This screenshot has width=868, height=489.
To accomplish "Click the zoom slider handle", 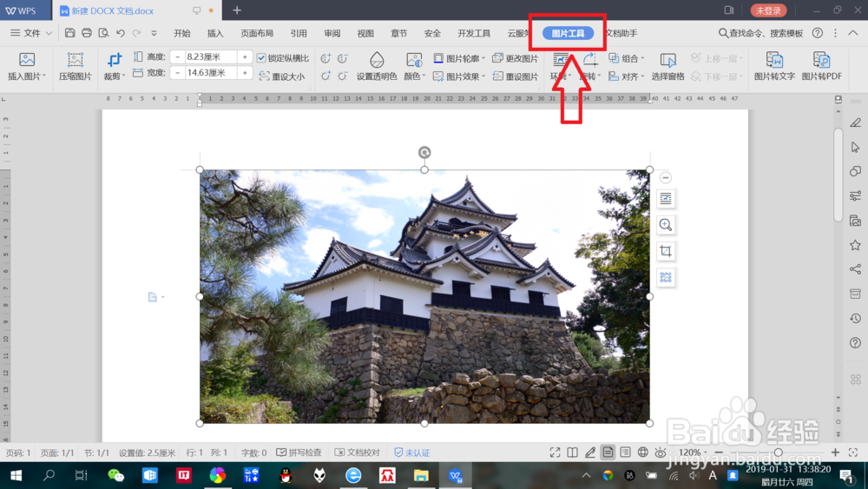I will click(779, 453).
